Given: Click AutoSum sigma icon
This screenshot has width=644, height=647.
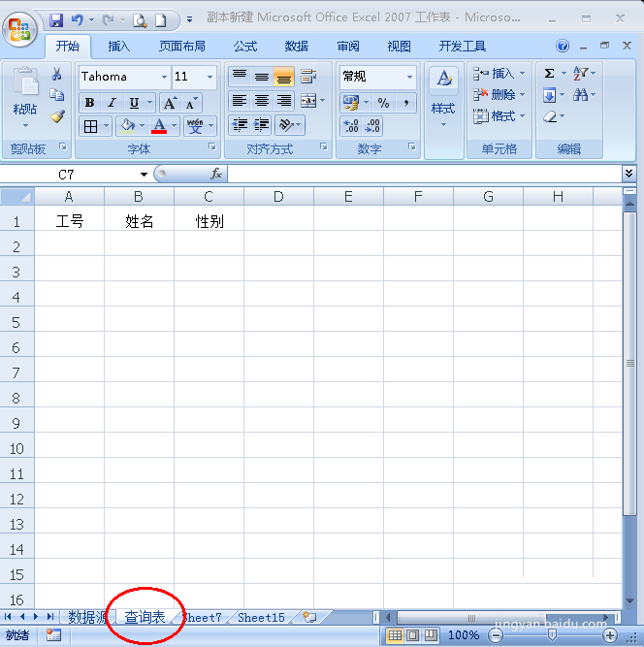Looking at the screenshot, I should tap(549, 74).
